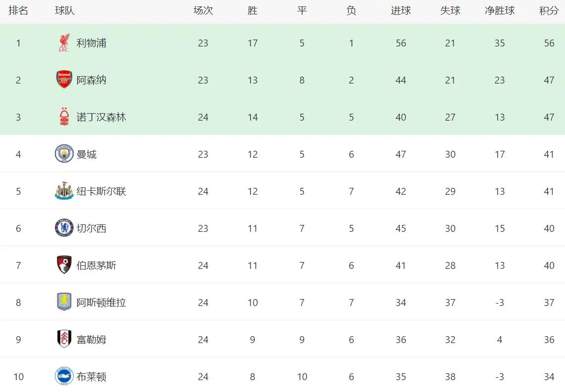The height and width of the screenshot is (392, 565).
Task: Open the 纽卡斯尔联 team link
Action: [101, 191]
